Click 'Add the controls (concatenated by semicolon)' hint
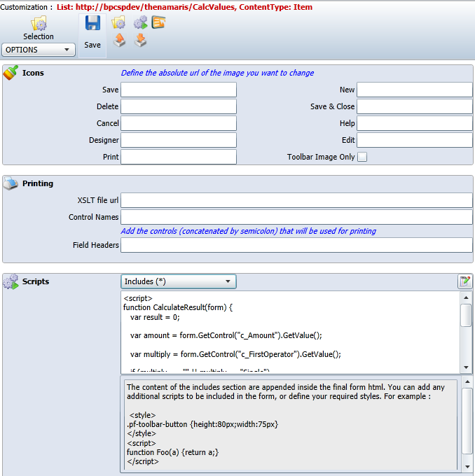Viewport: 475px width, 476px height. tap(249, 231)
